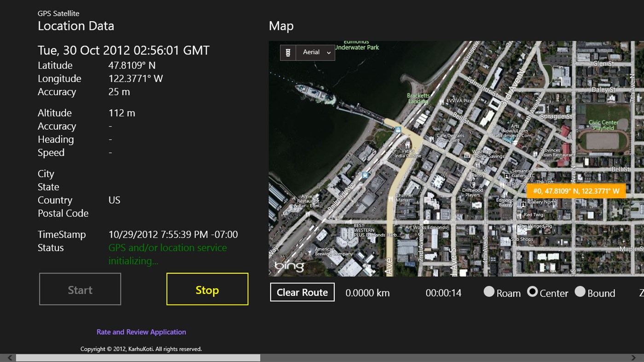Open the Rate and Review Application link
Screen dimensions: 644x362
(x=141, y=332)
